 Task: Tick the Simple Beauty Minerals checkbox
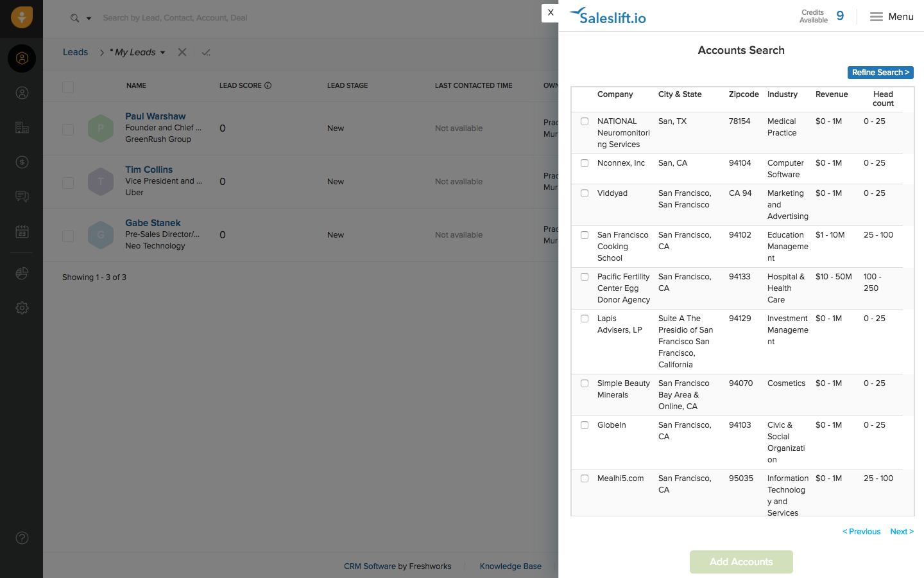click(x=585, y=383)
